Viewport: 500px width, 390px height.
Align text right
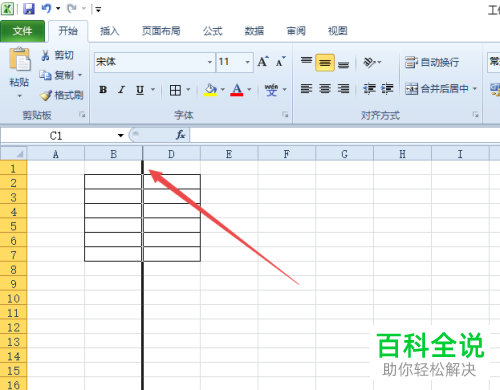(343, 89)
